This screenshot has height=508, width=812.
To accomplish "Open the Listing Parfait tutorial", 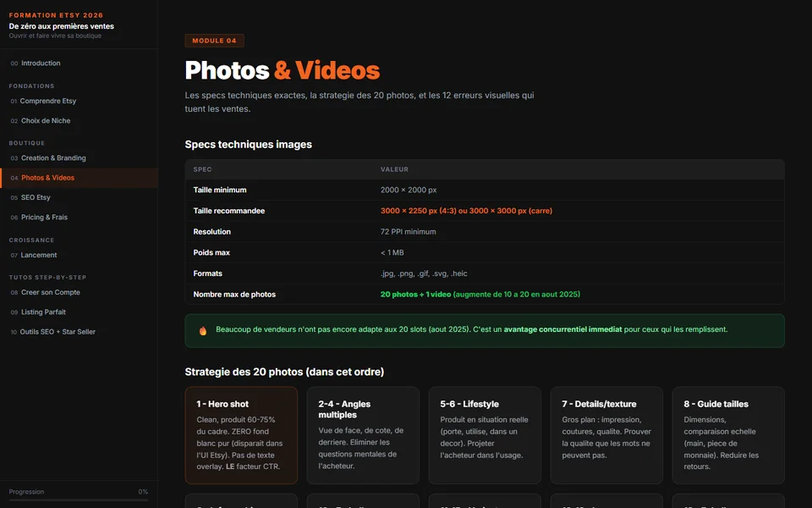I will coord(79,312).
